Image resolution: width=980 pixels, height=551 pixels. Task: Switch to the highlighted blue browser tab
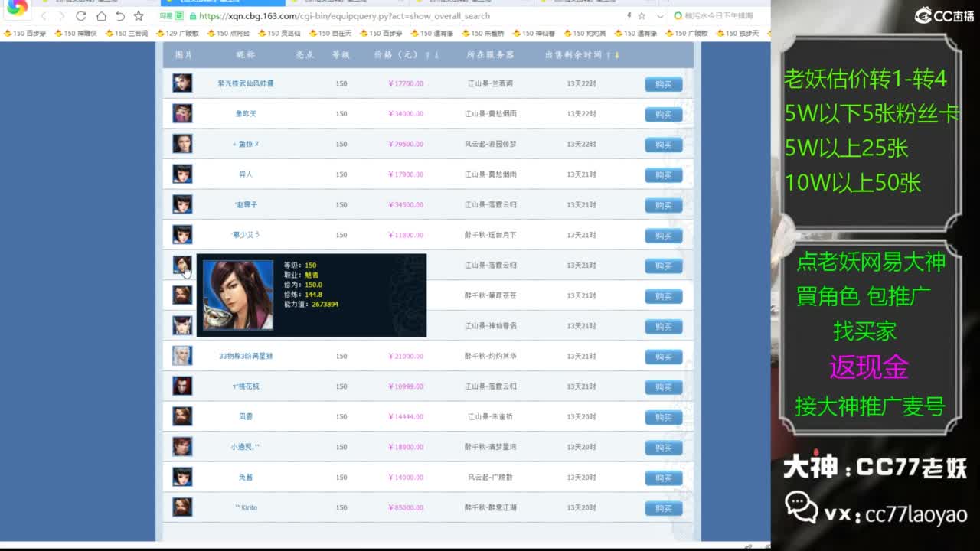(x=222, y=3)
